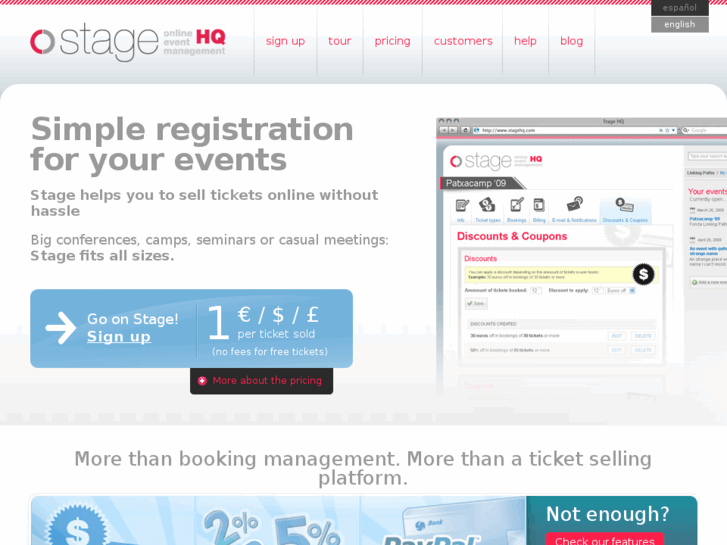Open the tour menu item
This screenshot has width=727, height=545.
click(339, 41)
